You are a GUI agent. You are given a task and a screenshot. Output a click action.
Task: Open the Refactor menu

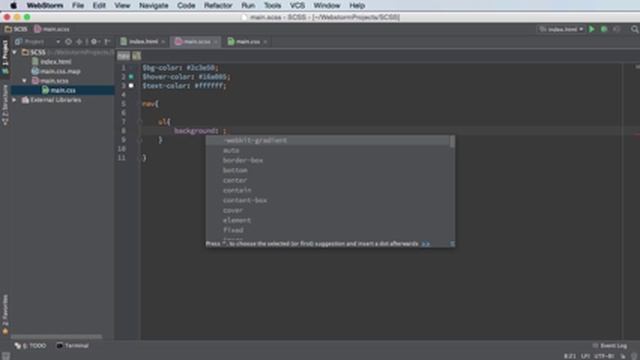tap(218, 5)
